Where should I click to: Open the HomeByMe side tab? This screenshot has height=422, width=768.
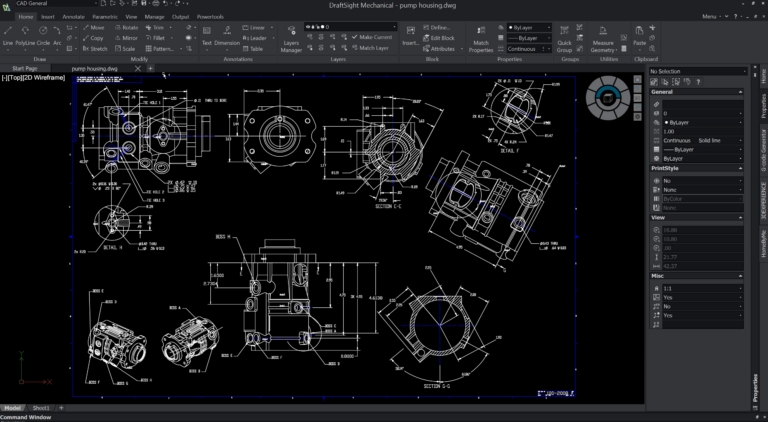[x=763, y=245]
